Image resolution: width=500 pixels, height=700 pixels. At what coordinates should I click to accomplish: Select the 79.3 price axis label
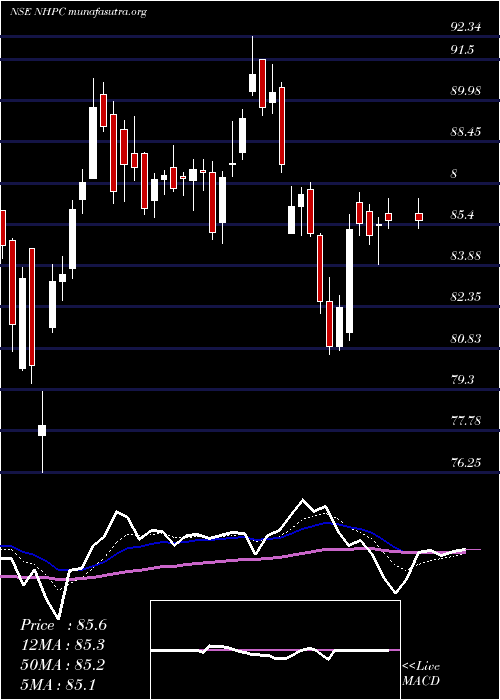coord(462,379)
